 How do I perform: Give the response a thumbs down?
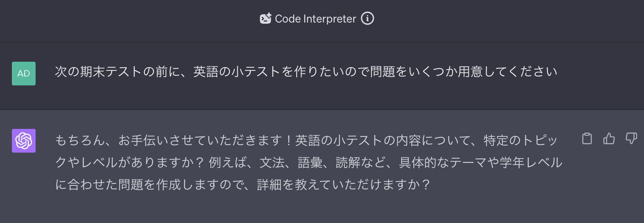[631, 139]
